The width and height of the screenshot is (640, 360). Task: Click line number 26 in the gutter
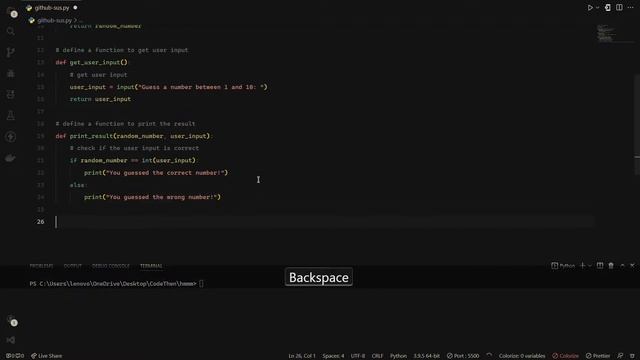coord(40,222)
